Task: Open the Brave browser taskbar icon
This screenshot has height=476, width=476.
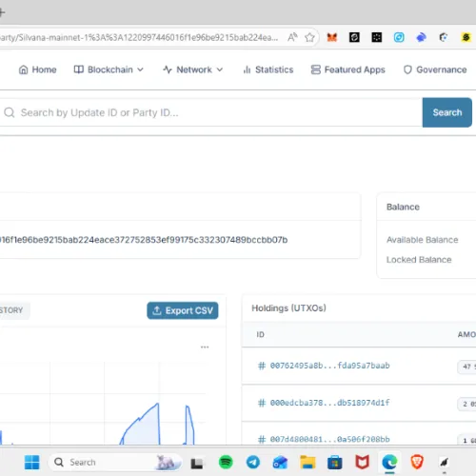Action: pos(417,462)
